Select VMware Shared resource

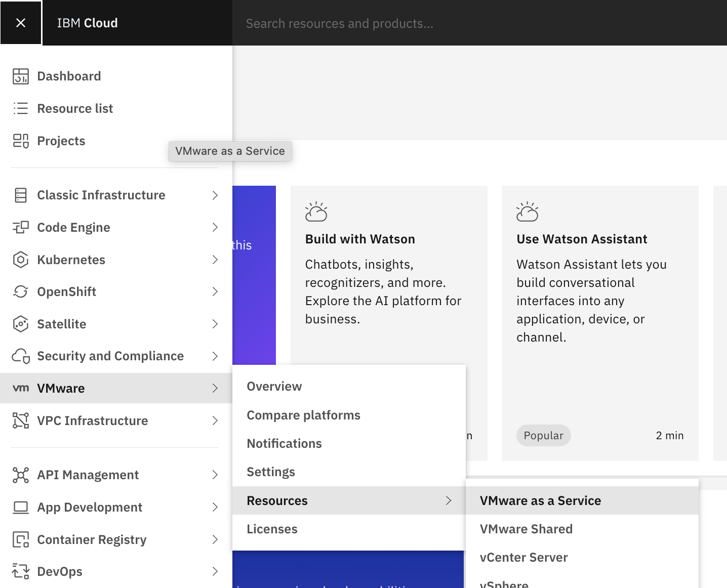(x=582, y=529)
